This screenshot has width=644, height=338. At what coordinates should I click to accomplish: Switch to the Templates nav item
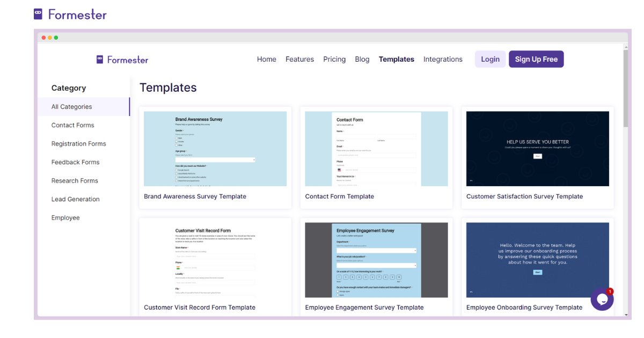tap(396, 59)
